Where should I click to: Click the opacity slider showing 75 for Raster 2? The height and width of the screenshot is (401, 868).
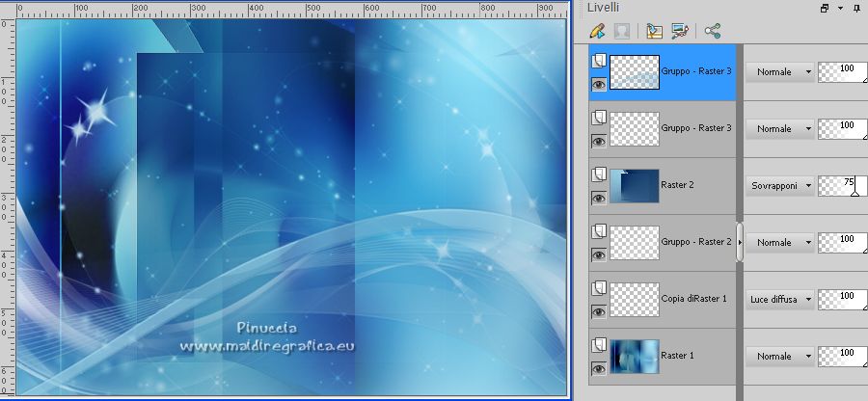pos(843,186)
